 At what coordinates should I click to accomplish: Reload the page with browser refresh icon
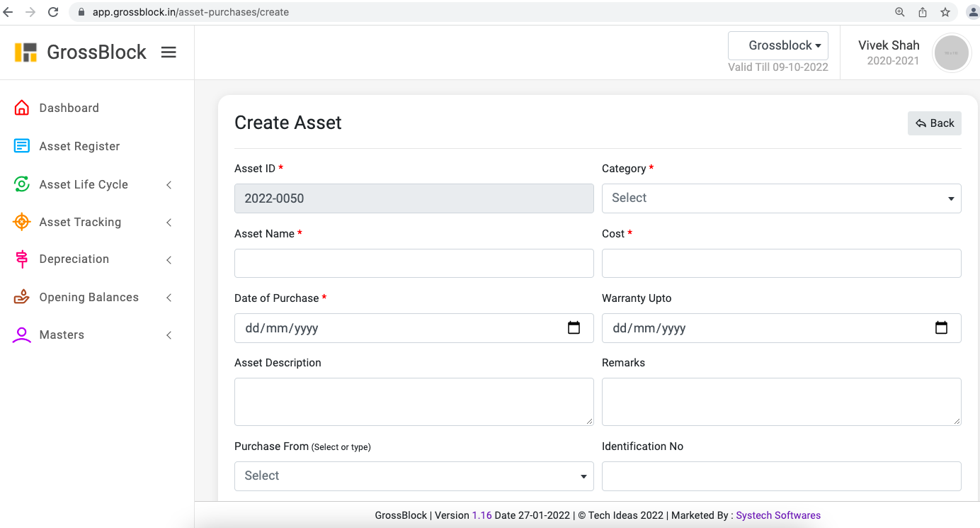[53, 12]
